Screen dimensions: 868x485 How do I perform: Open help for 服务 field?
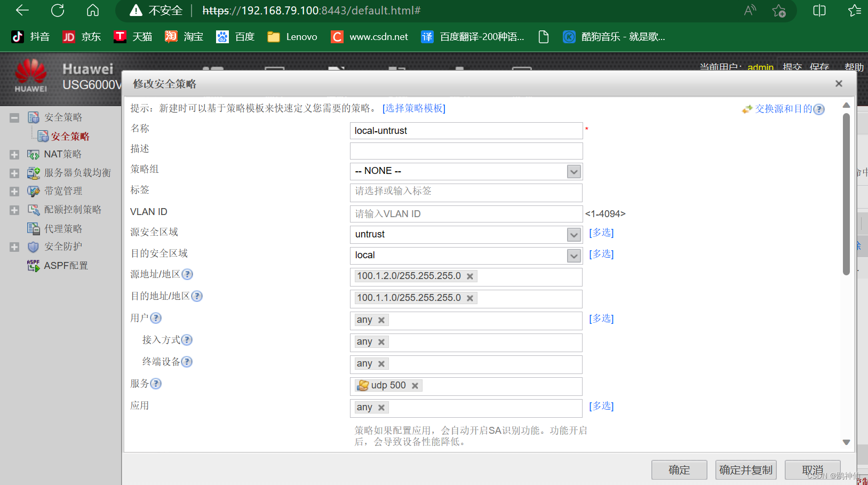pyautogui.click(x=156, y=384)
